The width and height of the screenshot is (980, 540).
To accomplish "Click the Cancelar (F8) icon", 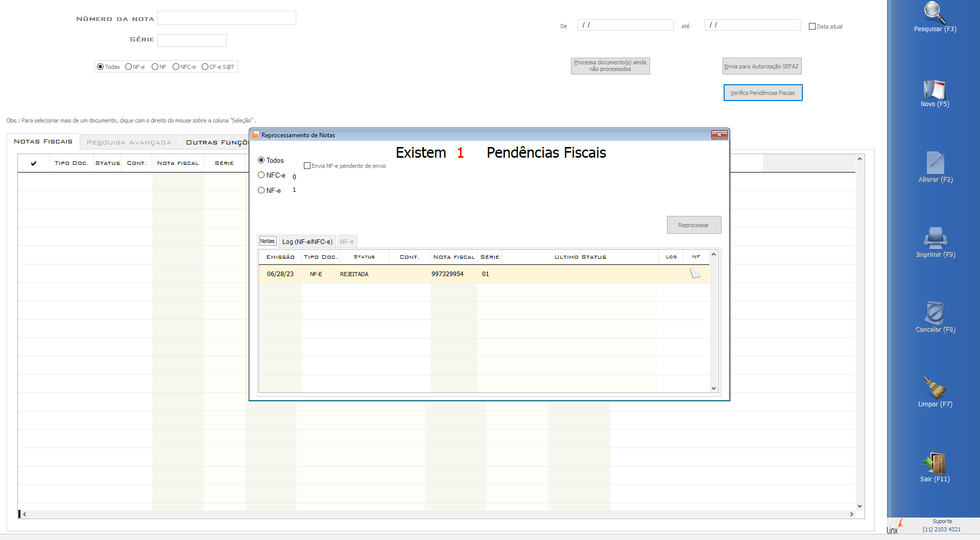I will point(935,313).
